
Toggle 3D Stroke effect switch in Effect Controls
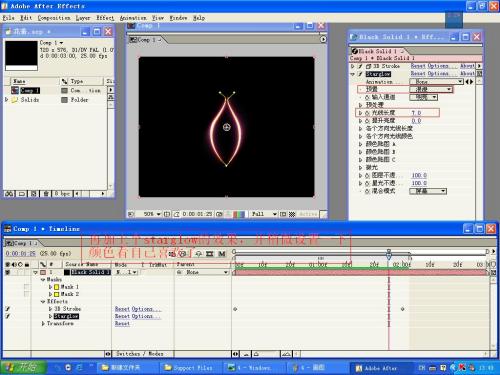click(x=360, y=66)
